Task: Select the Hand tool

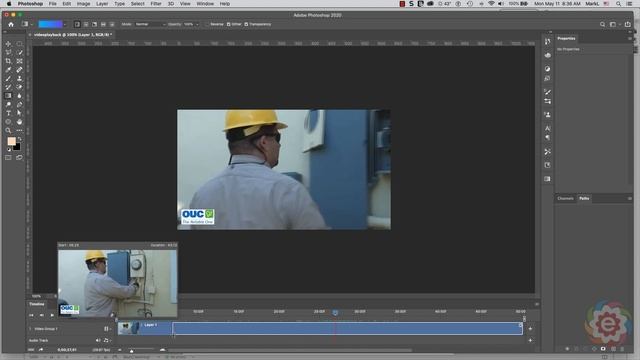Action: point(19,122)
